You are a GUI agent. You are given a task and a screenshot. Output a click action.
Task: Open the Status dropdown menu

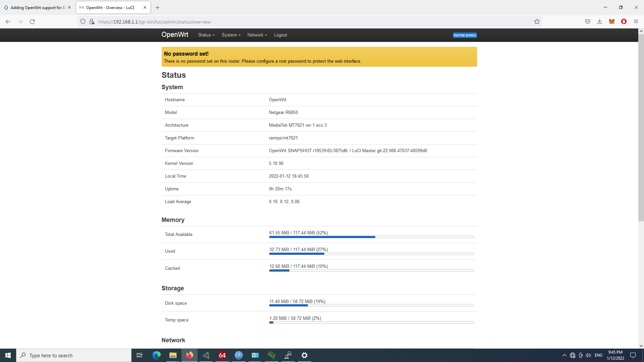tap(206, 35)
